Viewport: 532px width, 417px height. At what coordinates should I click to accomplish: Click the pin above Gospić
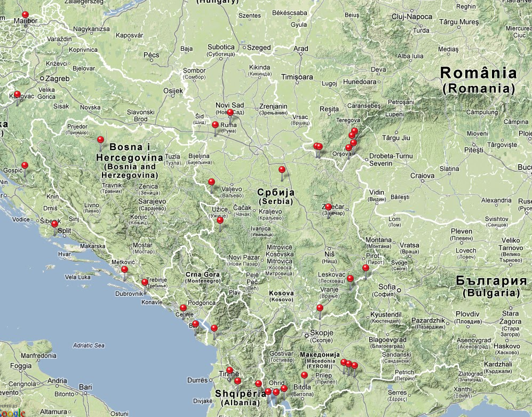[x=25, y=166]
